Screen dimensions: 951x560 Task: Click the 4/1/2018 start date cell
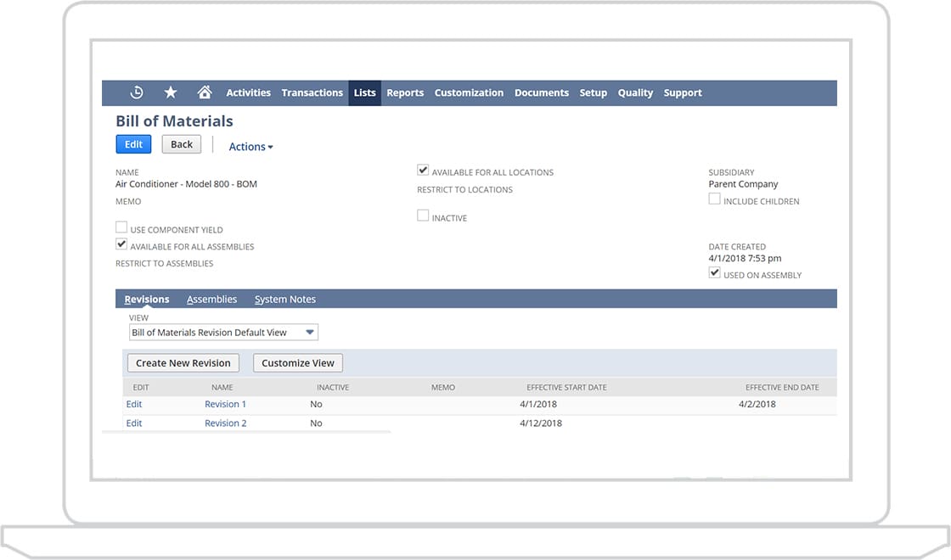[x=538, y=404]
